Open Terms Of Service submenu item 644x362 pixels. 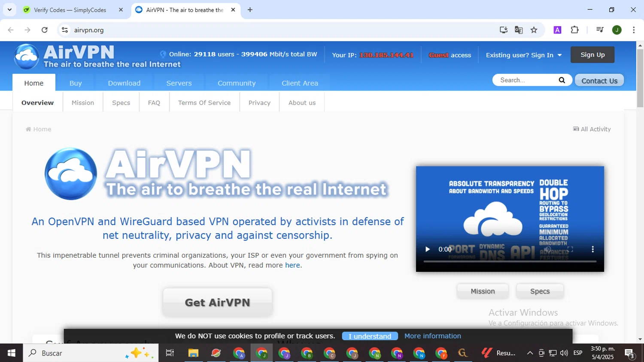point(204,103)
